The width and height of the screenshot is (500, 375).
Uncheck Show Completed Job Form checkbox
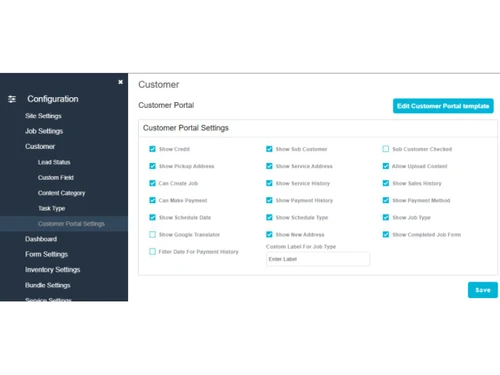tap(386, 235)
